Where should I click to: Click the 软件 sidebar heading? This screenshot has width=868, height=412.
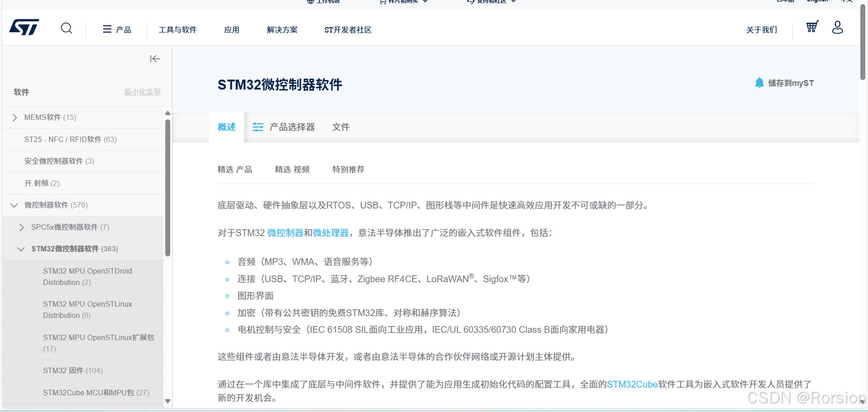click(21, 92)
